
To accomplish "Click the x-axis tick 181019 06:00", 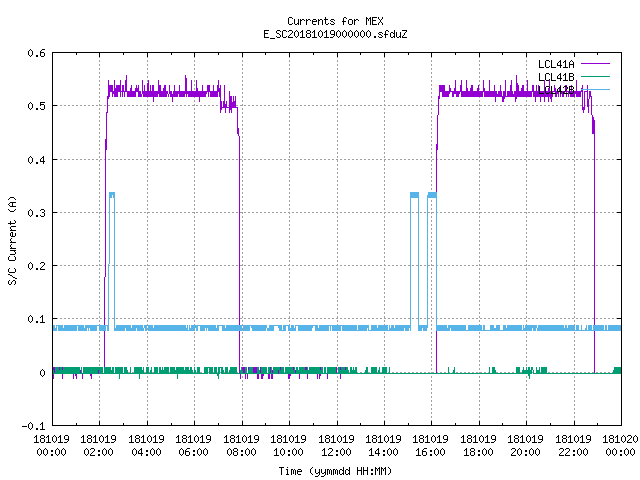I will tap(193, 445).
